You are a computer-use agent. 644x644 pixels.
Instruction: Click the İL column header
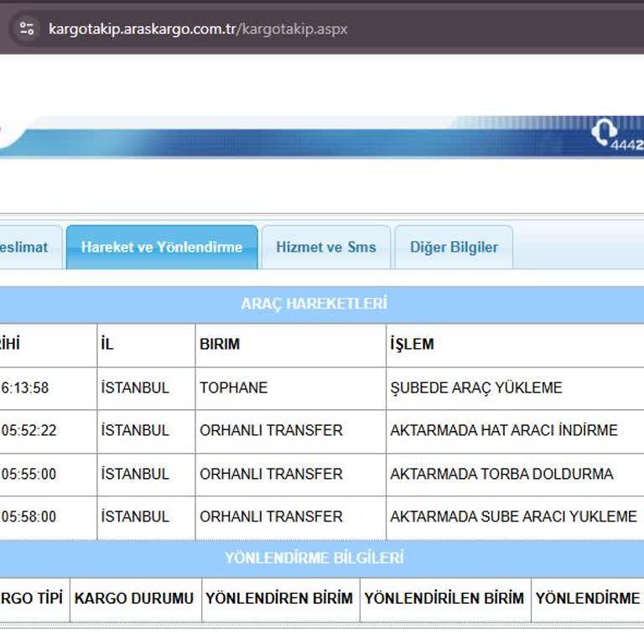[146, 345]
